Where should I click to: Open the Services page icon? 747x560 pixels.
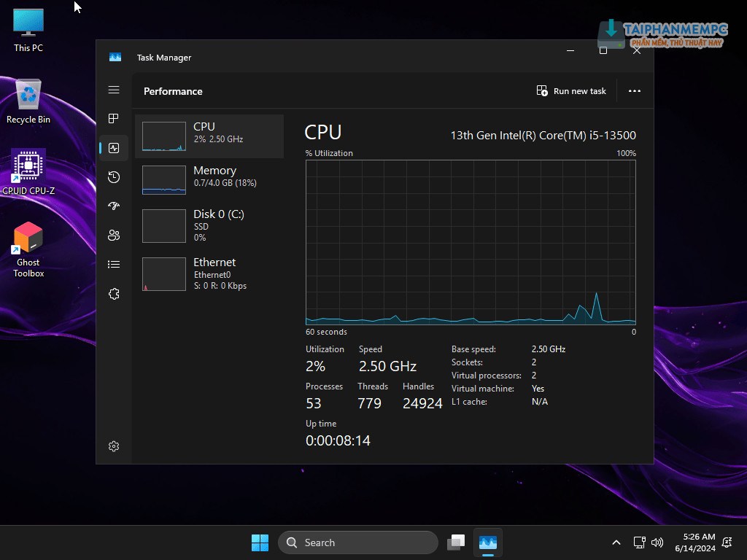click(x=114, y=294)
